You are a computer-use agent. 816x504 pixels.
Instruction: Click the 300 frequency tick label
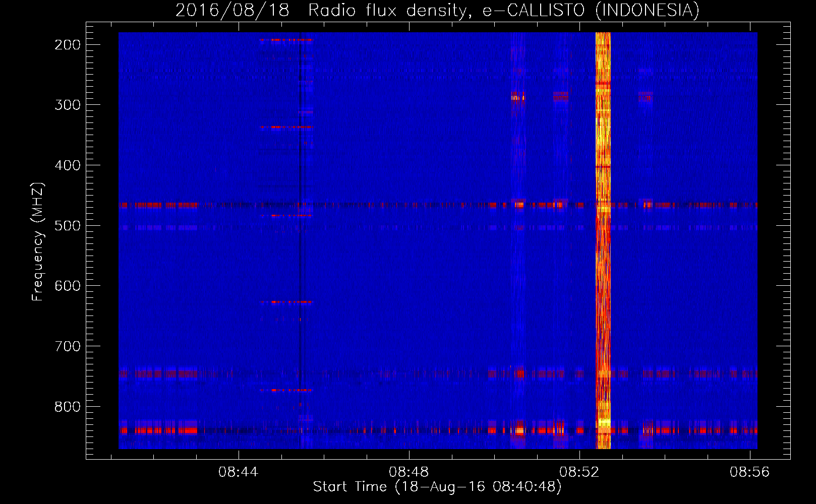coord(68,105)
